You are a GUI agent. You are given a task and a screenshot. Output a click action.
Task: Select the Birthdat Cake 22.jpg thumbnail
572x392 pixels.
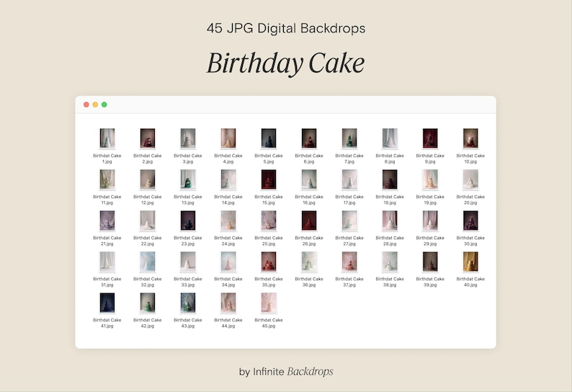point(148,220)
